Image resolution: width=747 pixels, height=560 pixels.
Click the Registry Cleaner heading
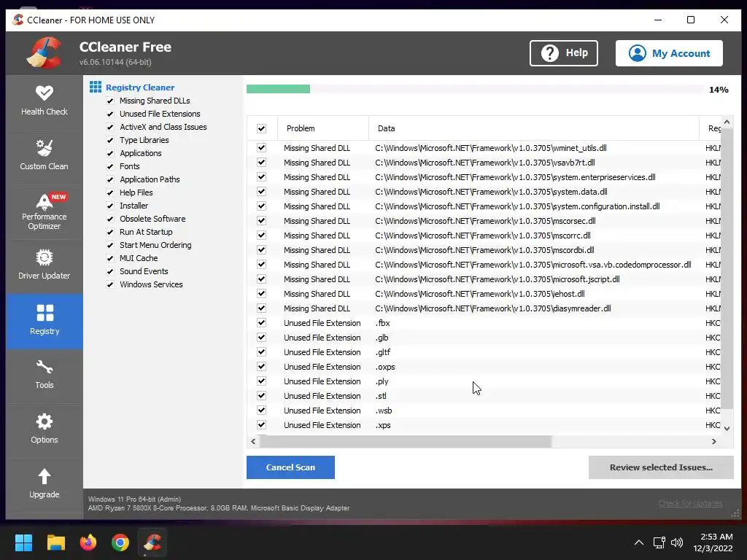pyautogui.click(x=140, y=87)
